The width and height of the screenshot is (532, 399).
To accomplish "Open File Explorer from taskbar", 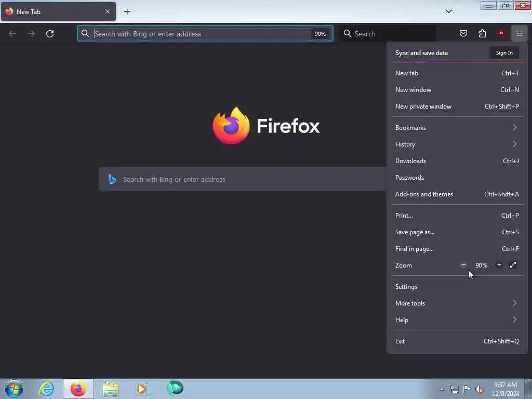I will (x=111, y=389).
